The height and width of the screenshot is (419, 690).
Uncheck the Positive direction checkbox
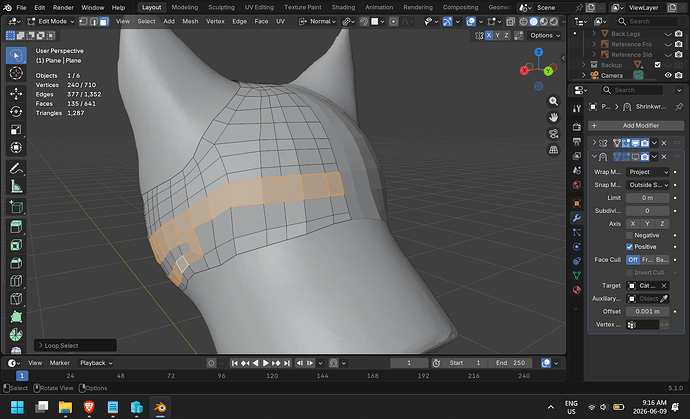(x=629, y=247)
